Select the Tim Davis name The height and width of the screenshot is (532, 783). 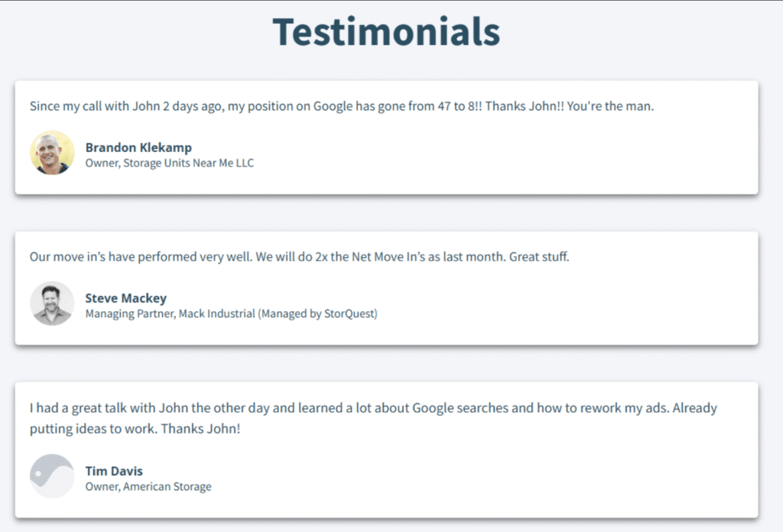point(114,471)
